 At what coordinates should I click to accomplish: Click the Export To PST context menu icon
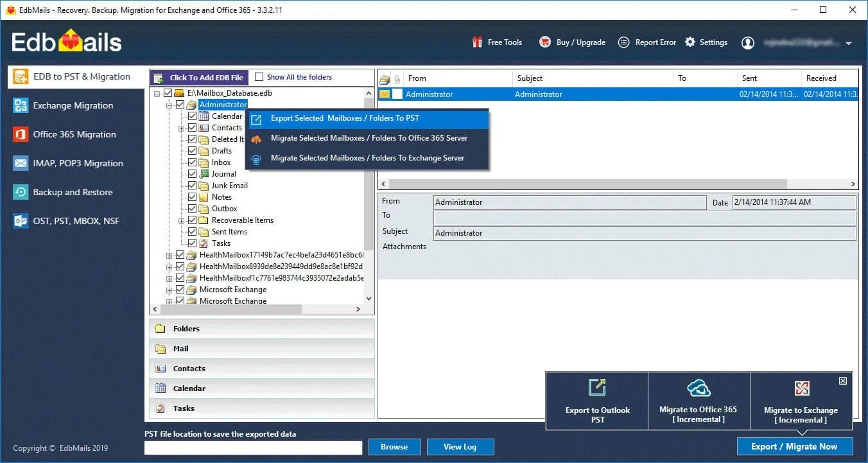[256, 119]
